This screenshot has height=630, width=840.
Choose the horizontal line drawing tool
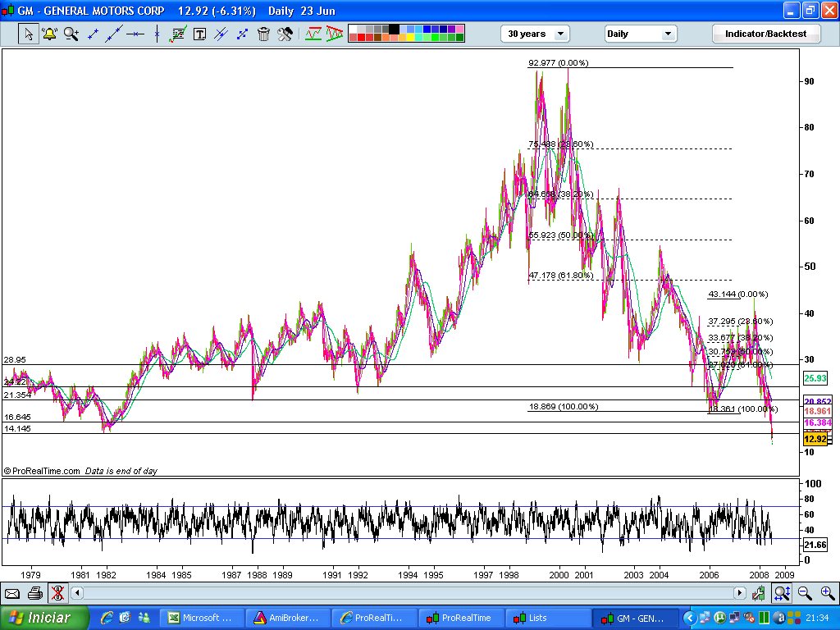point(135,34)
